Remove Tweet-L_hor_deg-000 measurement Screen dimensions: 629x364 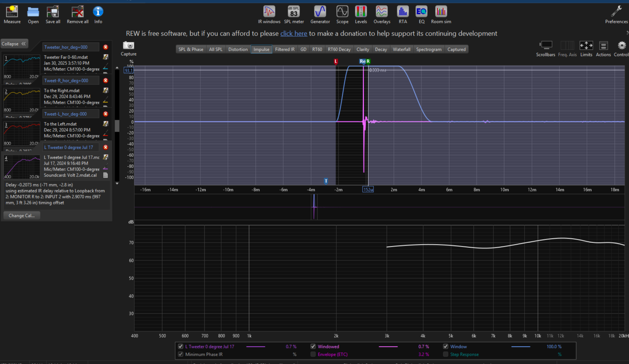(106, 114)
